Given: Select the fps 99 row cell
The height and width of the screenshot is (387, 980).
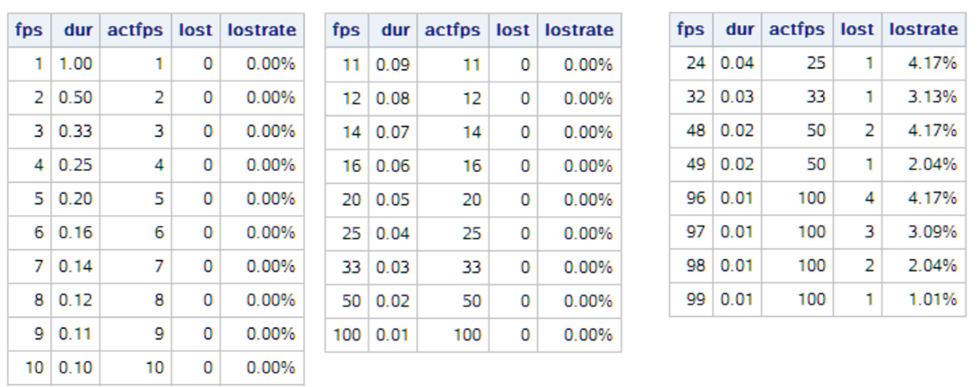Looking at the screenshot, I should pos(691,299).
